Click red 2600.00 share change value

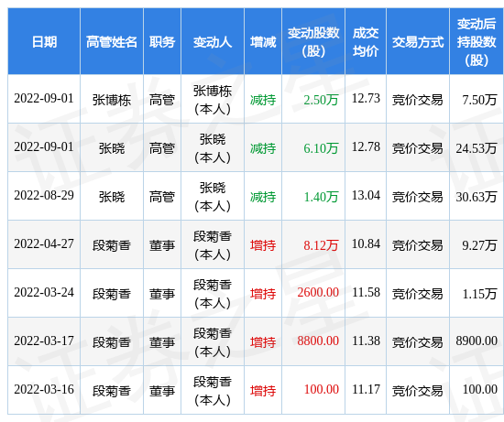pyautogui.click(x=318, y=292)
